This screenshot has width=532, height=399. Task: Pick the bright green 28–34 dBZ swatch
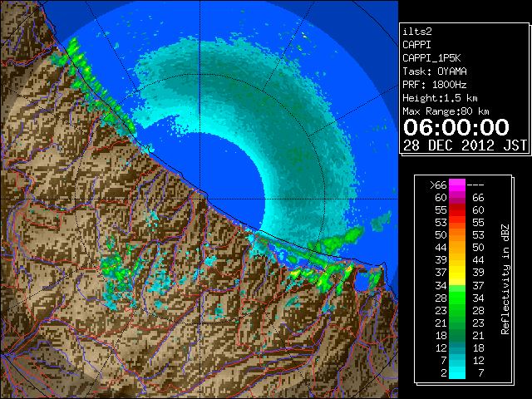[x=457, y=298]
